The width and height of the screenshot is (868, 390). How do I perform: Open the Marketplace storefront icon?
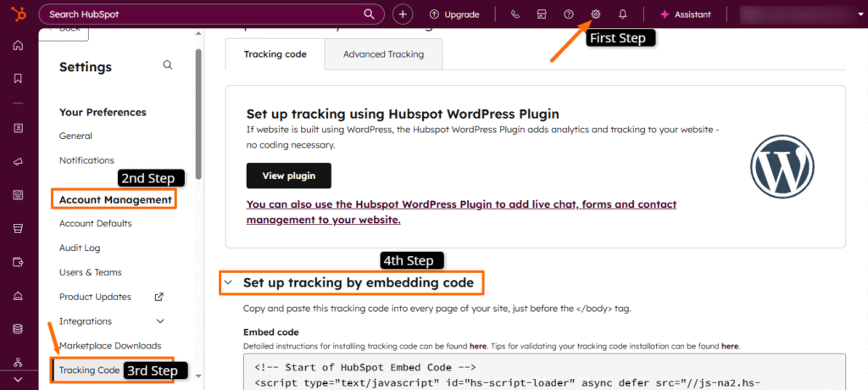click(x=542, y=14)
